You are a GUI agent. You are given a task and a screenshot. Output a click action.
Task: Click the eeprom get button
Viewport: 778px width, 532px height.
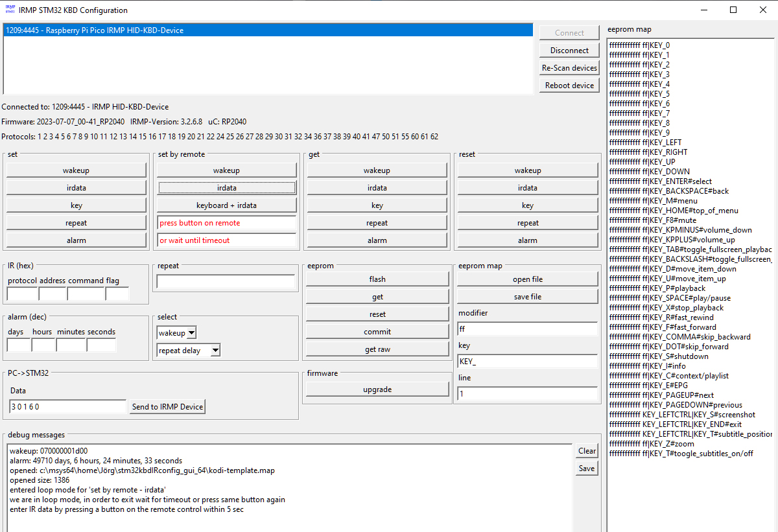(x=377, y=296)
